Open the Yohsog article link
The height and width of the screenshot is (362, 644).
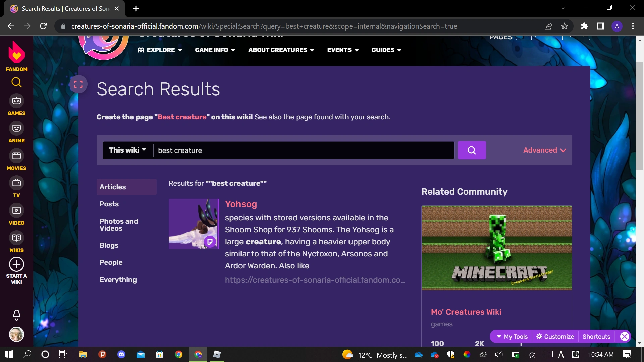(241, 204)
